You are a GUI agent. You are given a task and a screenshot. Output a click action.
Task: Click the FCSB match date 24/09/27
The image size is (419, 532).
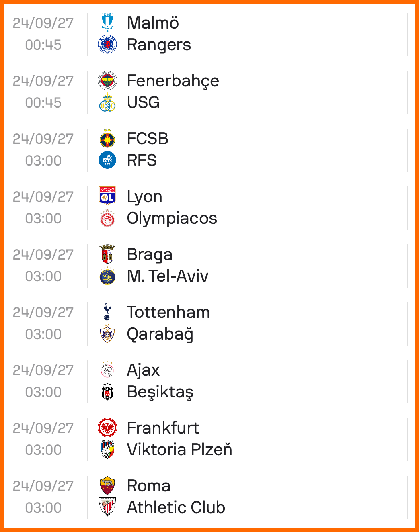pos(43,139)
